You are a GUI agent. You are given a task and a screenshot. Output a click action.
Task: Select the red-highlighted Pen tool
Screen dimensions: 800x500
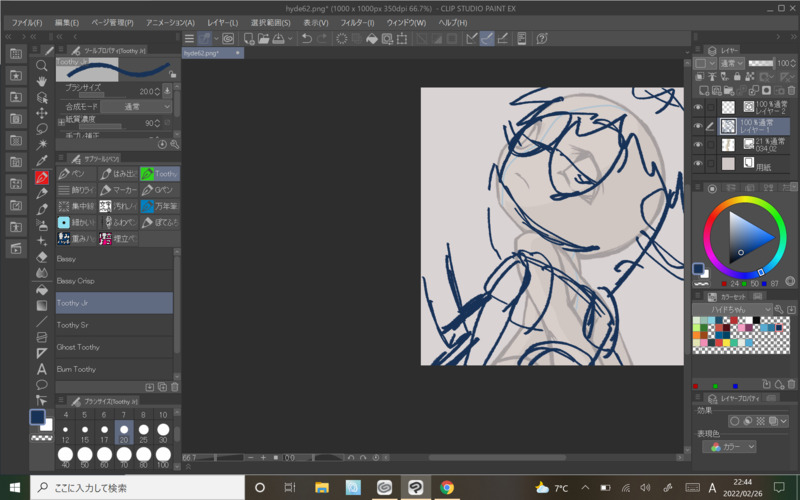pyautogui.click(x=42, y=177)
